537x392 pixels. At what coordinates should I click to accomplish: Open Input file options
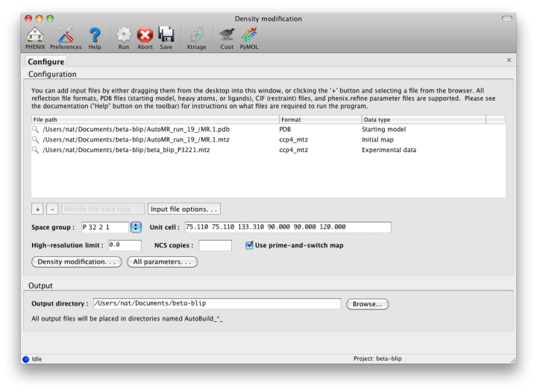(x=184, y=209)
